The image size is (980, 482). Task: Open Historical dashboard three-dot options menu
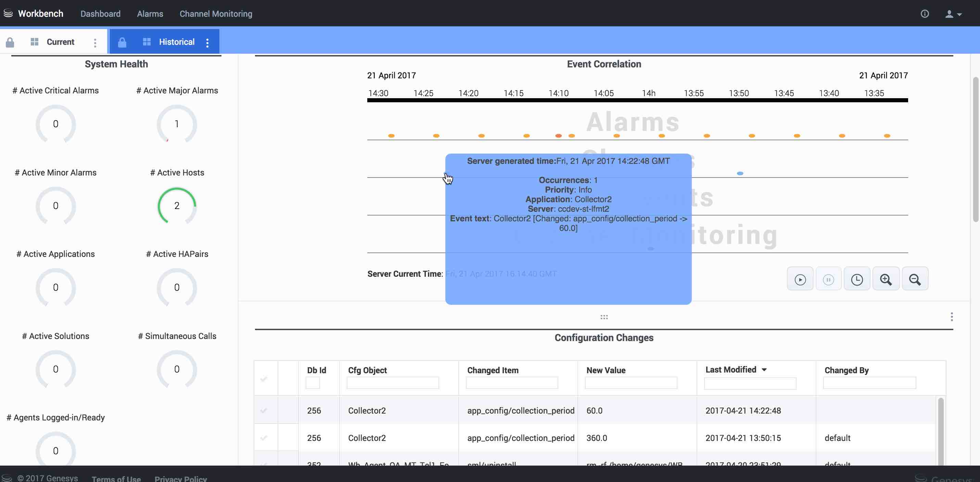pyautogui.click(x=207, y=42)
